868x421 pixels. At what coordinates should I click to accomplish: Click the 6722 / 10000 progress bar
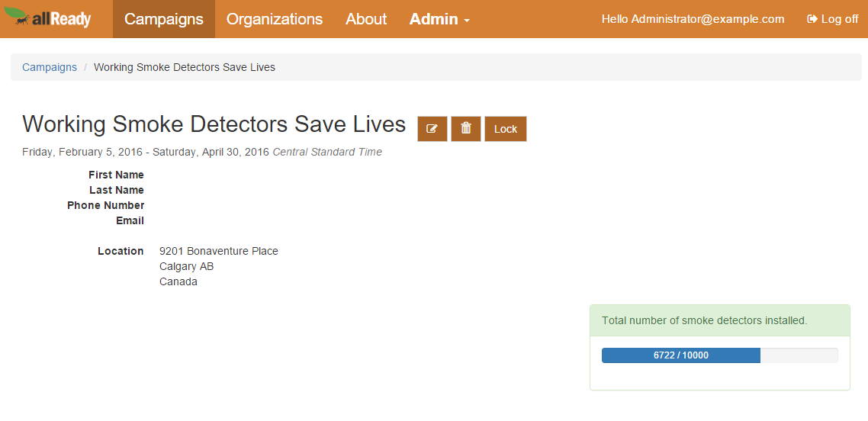681,355
